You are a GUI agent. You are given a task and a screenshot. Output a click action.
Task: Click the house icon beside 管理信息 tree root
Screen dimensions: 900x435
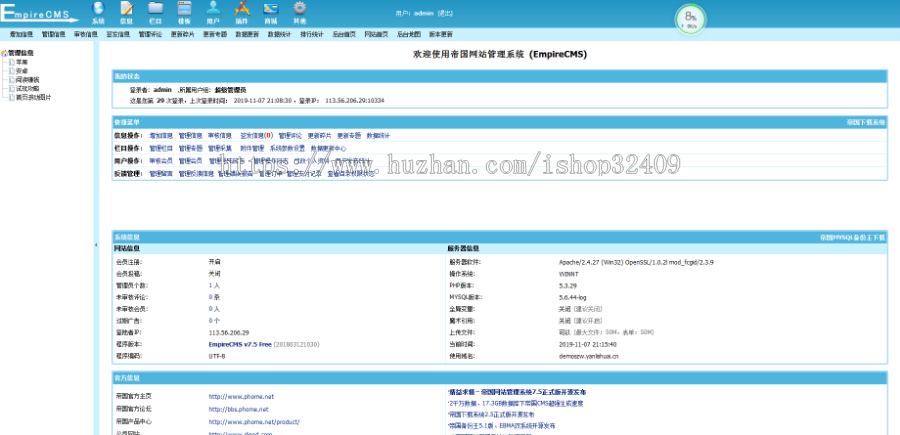[4, 53]
